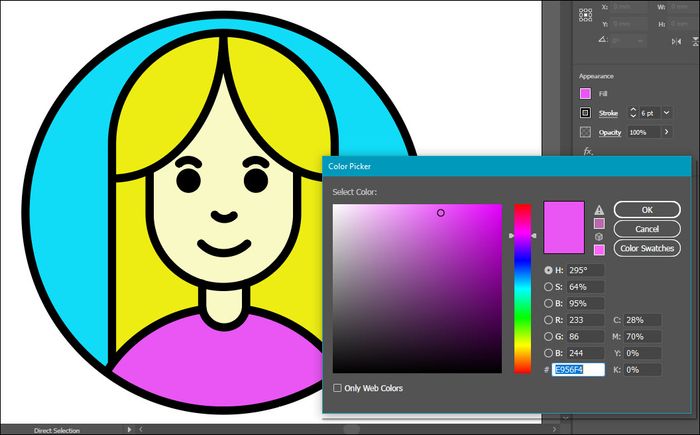The image size is (700, 435).
Task: Open Color Swatches in Color Picker
Action: click(647, 248)
